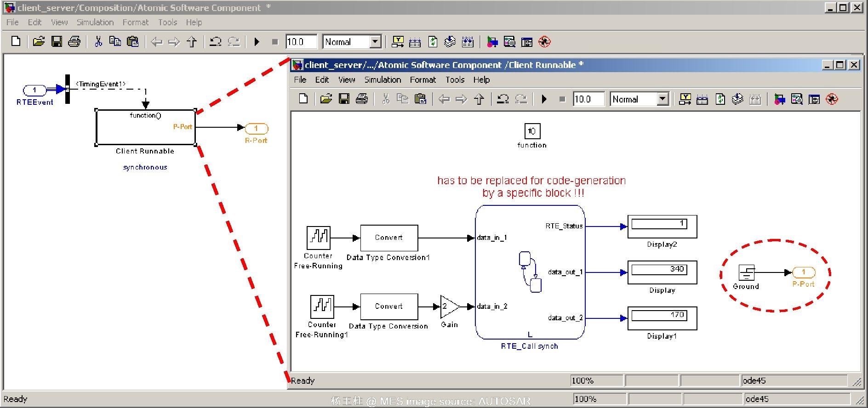Open Help menu in Client Runnable window

[x=481, y=79]
